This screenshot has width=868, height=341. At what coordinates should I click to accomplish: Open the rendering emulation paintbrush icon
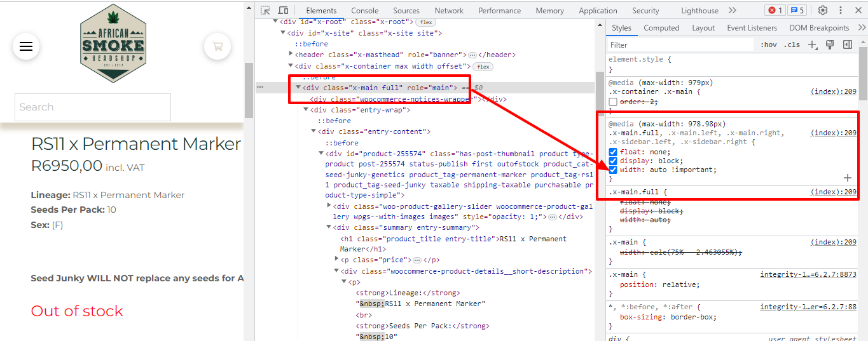point(830,44)
